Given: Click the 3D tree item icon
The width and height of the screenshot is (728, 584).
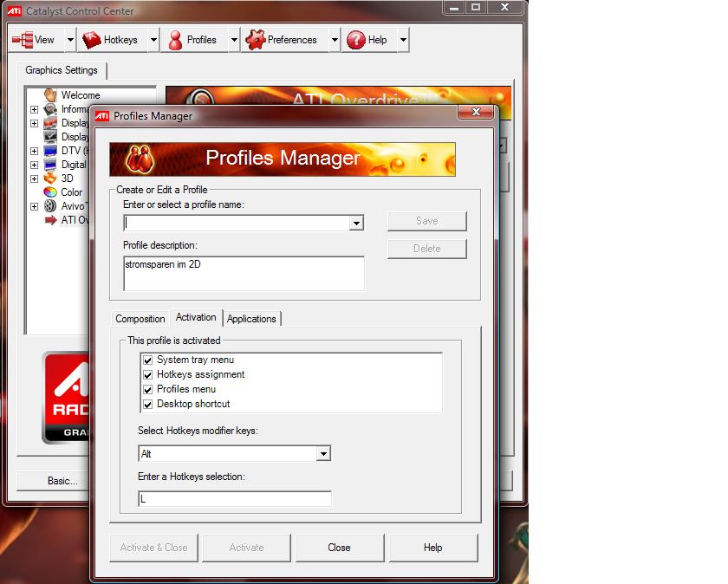Looking at the screenshot, I should click(x=50, y=178).
